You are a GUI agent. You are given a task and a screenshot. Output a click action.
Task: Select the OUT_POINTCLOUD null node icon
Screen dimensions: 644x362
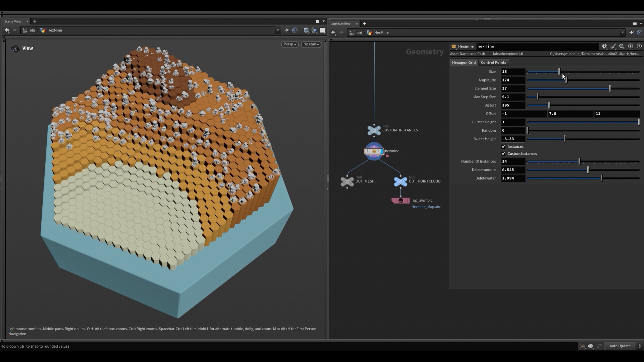(x=400, y=182)
